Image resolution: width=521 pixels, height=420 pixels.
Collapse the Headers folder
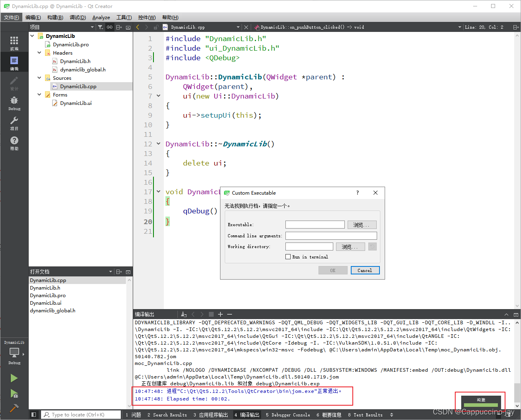[x=39, y=53]
